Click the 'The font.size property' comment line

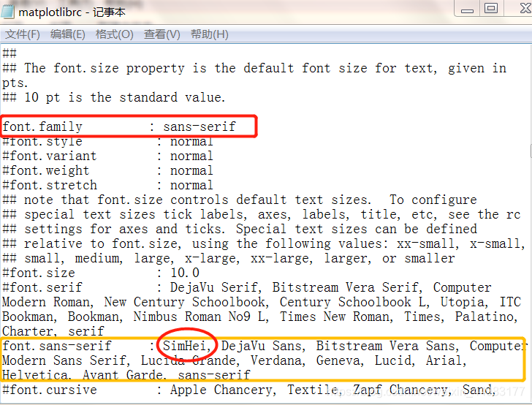(x=254, y=68)
